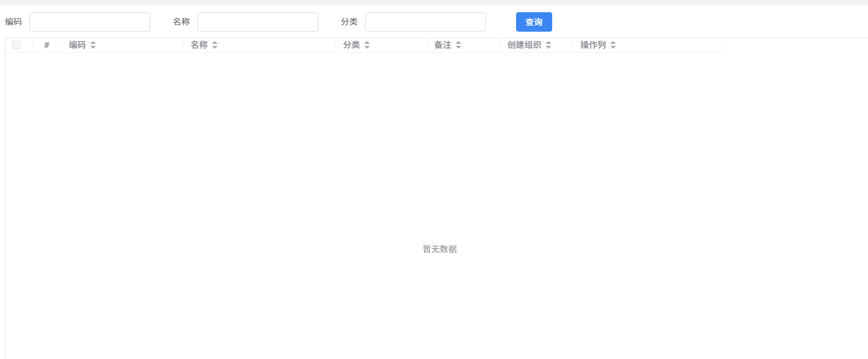Sort 创建组织 column ascending via up arrow
Image resolution: width=868 pixels, height=359 pixels.
[548, 43]
